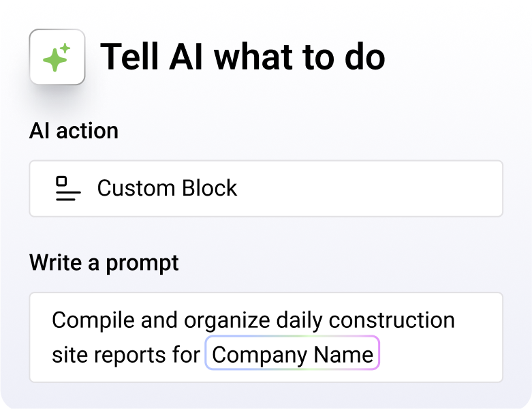
Task: Click the "AI action" field label
Action: (x=74, y=131)
